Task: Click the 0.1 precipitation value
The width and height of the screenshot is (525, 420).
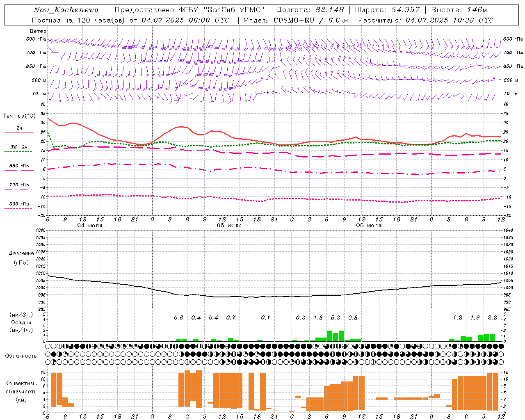Action: (x=265, y=317)
